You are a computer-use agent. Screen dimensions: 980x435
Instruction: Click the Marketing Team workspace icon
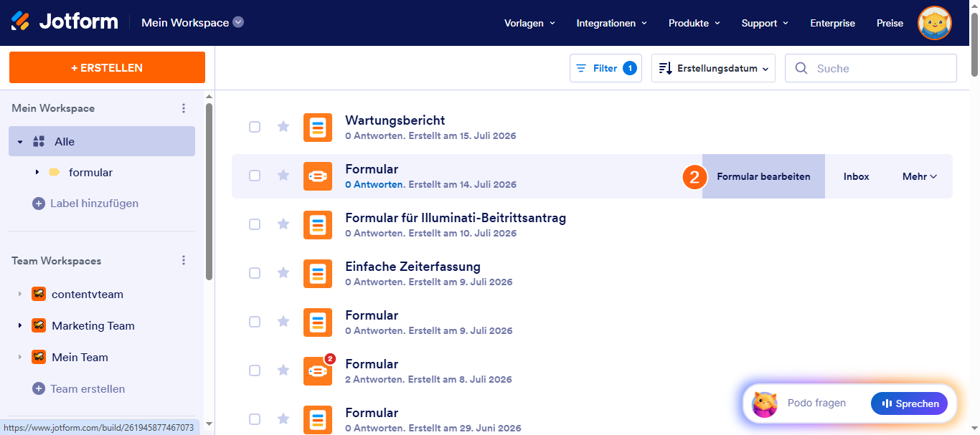coord(39,325)
